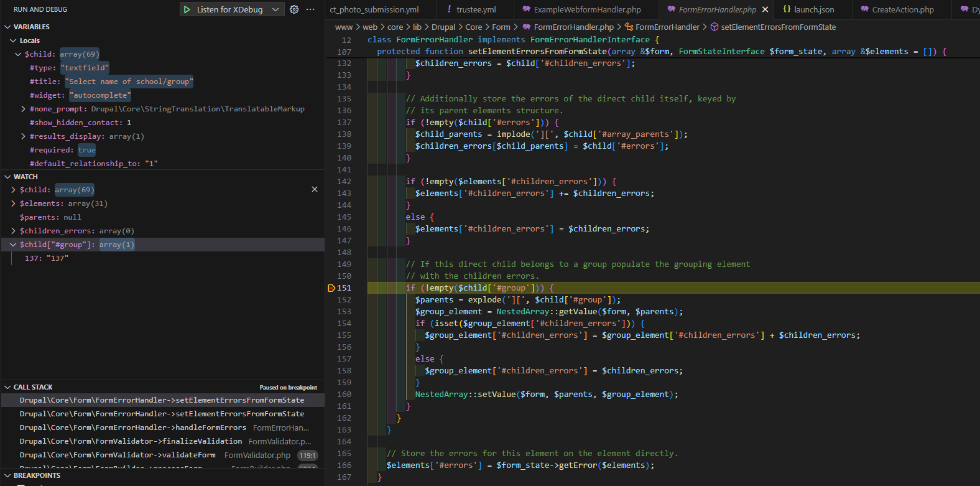Click #show_hidden_contact variable row
The height and width of the screenshot is (486, 980).
(x=163, y=123)
